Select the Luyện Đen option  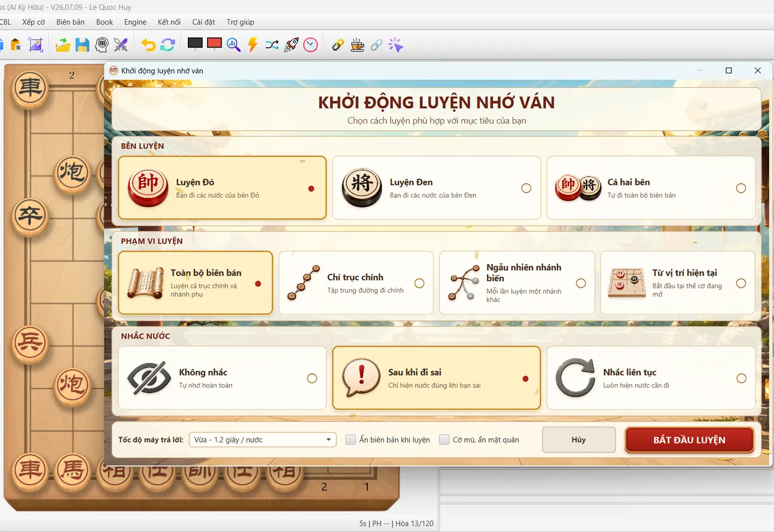coord(436,188)
